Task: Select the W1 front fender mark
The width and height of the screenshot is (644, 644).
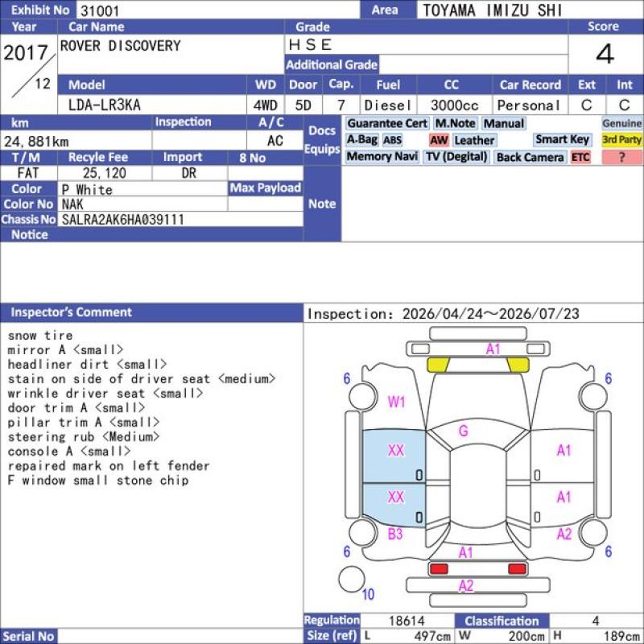Action: (x=396, y=402)
